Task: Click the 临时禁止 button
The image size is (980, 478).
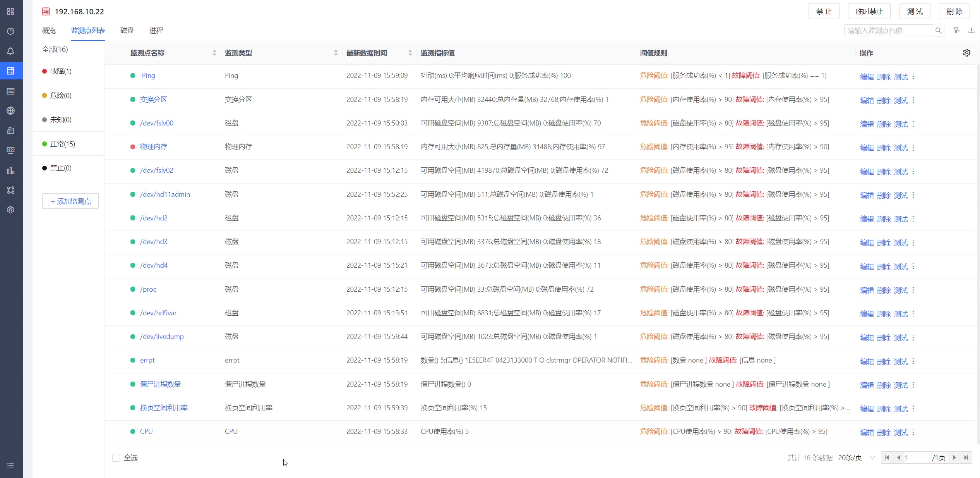Action: coord(869,11)
